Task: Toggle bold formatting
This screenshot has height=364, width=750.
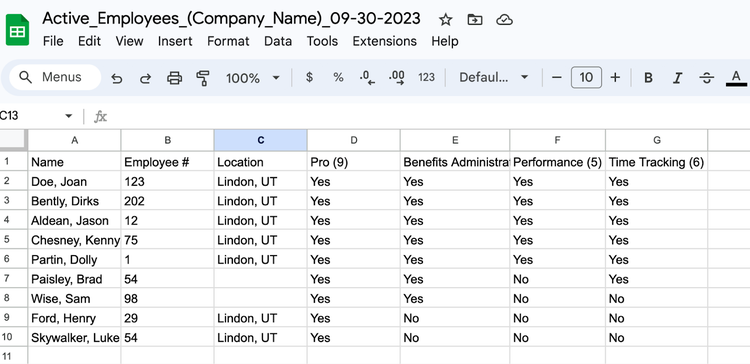Action: click(648, 77)
